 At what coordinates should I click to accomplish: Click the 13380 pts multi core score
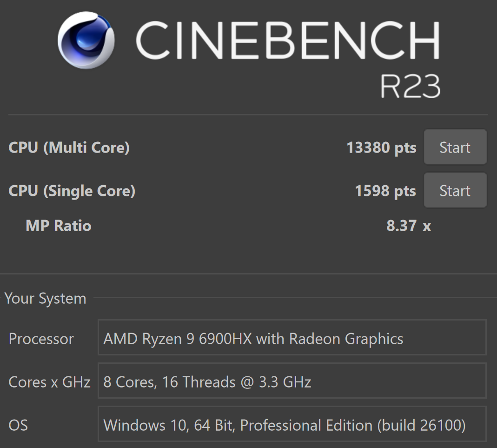tap(381, 147)
